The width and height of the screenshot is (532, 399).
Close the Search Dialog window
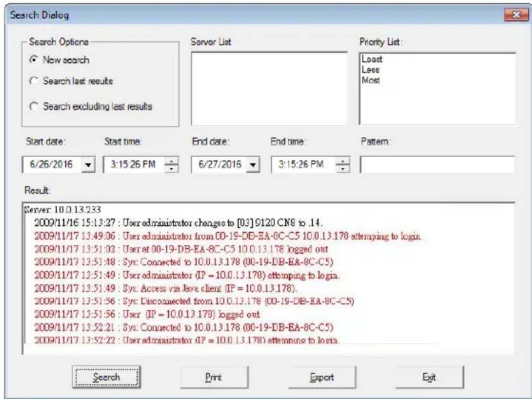click(516, 15)
